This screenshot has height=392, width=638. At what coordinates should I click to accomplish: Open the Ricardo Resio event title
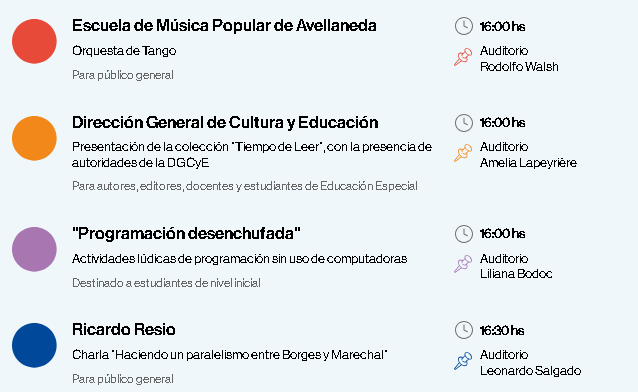124,329
